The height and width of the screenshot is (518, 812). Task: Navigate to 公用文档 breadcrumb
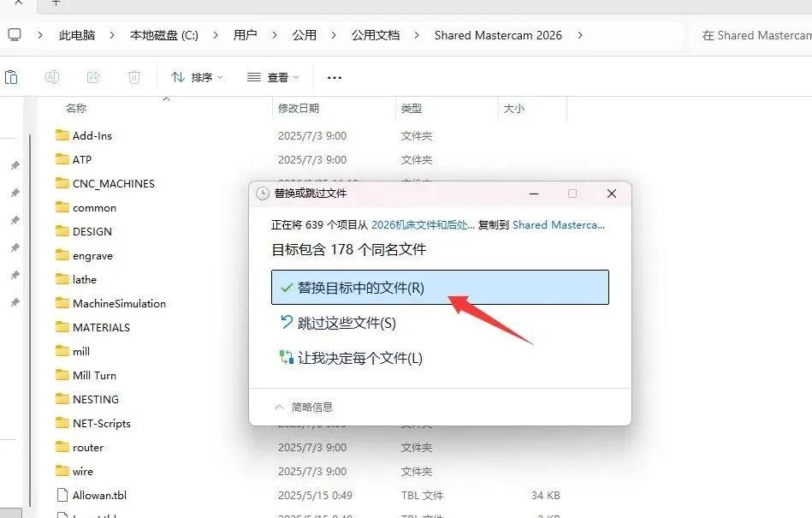pyautogui.click(x=376, y=35)
